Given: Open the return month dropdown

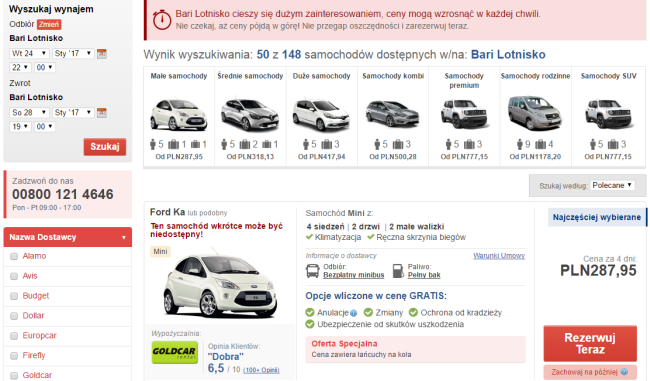Looking at the screenshot, I should 73,112.
